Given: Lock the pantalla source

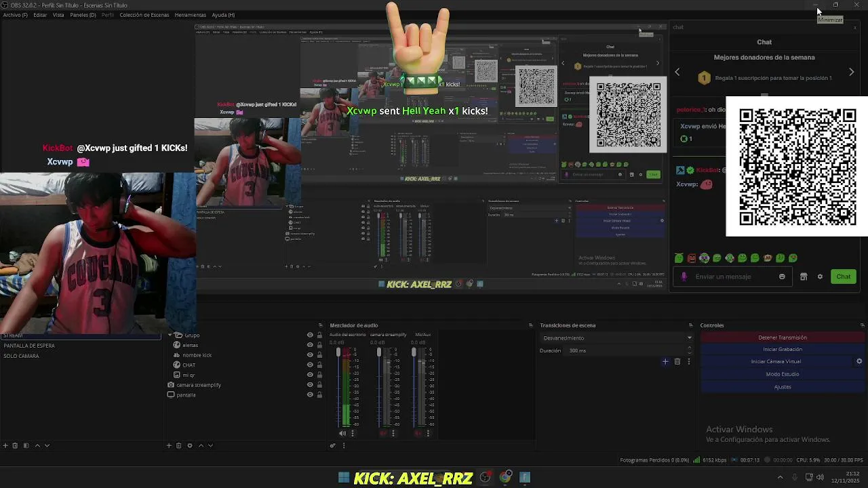Looking at the screenshot, I should [319, 394].
